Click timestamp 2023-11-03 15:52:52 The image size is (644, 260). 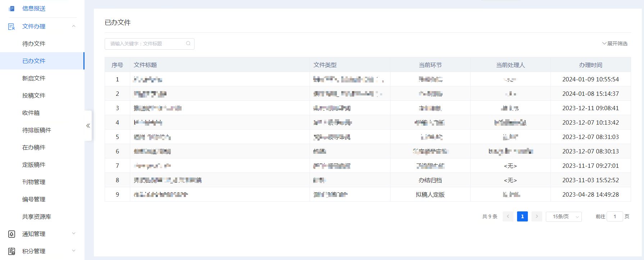click(x=590, y=180)
